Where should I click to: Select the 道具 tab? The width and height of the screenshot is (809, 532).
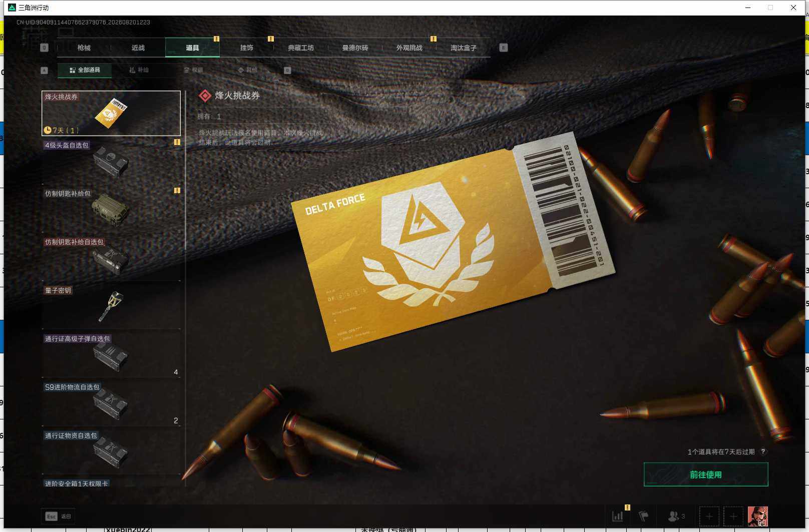pos(192,48)
